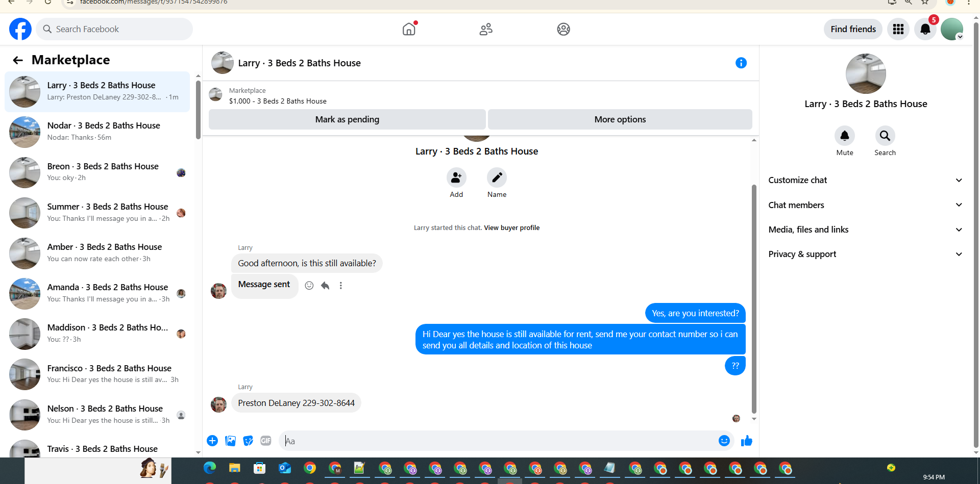The image size is (980, 484).
Task: Choose a GIF in composer
Action: [x=266, y=441]
